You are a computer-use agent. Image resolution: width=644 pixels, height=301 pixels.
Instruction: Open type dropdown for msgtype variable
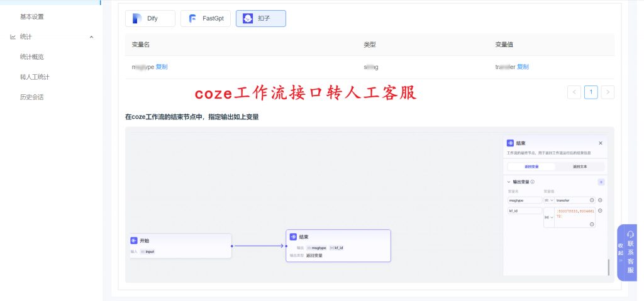[548, 200]
